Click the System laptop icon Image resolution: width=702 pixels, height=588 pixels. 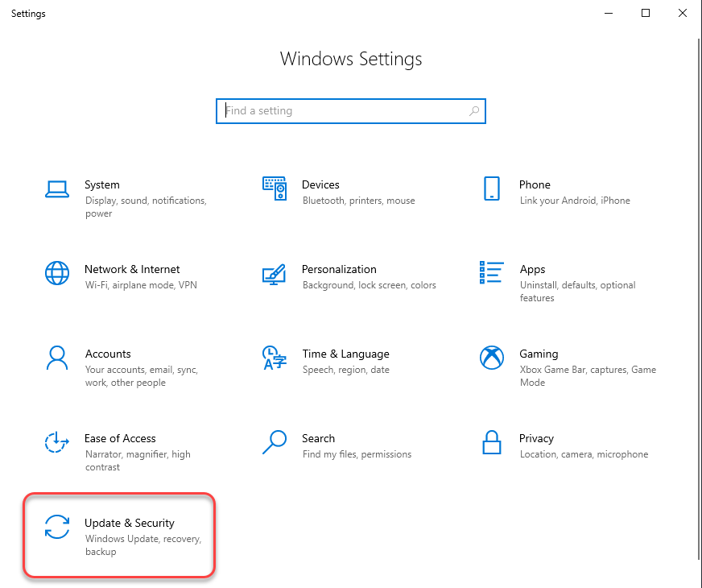click(57, 188)
